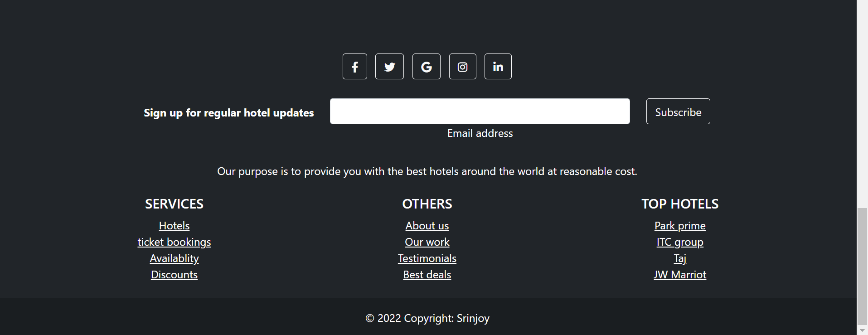Open the Twitter social icon
This screenshot has height=335, width=868.
pos(389,67)
